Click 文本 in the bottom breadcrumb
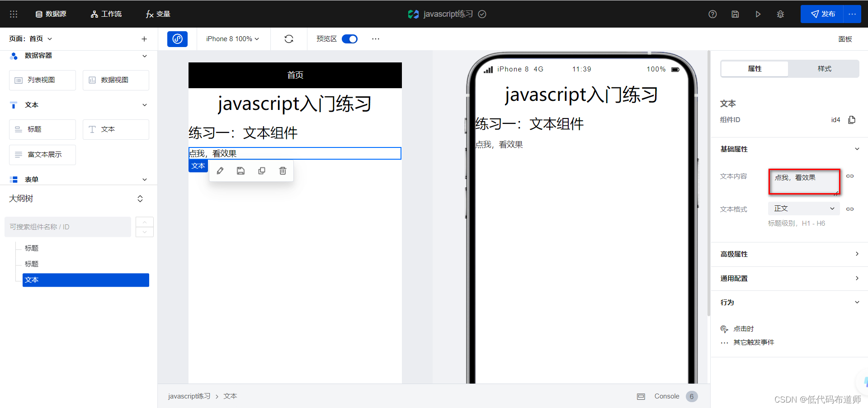868x408 pixels. [x=230, y=396]
